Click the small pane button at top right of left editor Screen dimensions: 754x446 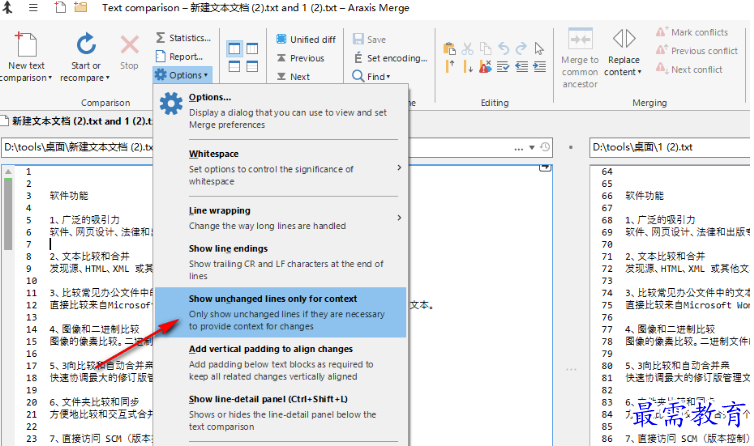(545, 168)
